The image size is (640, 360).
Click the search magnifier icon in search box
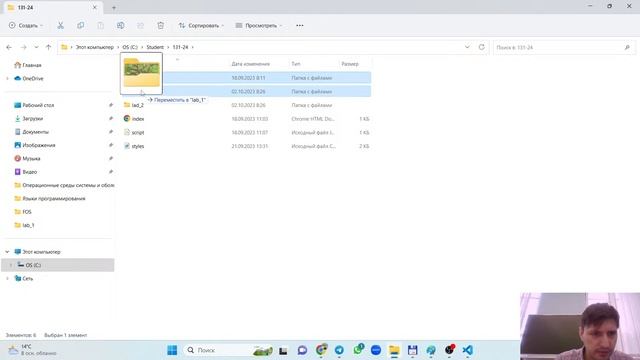(x=627, y=47)
